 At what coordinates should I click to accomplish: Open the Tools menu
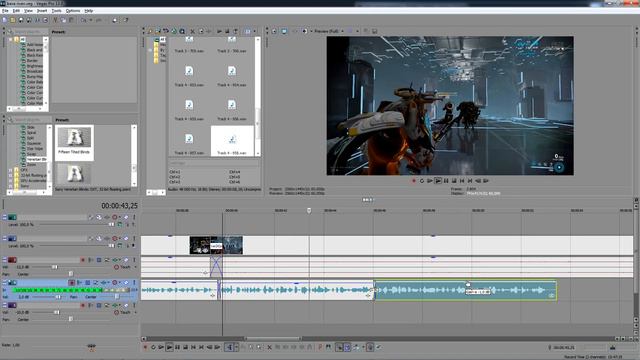pos(57,11)
